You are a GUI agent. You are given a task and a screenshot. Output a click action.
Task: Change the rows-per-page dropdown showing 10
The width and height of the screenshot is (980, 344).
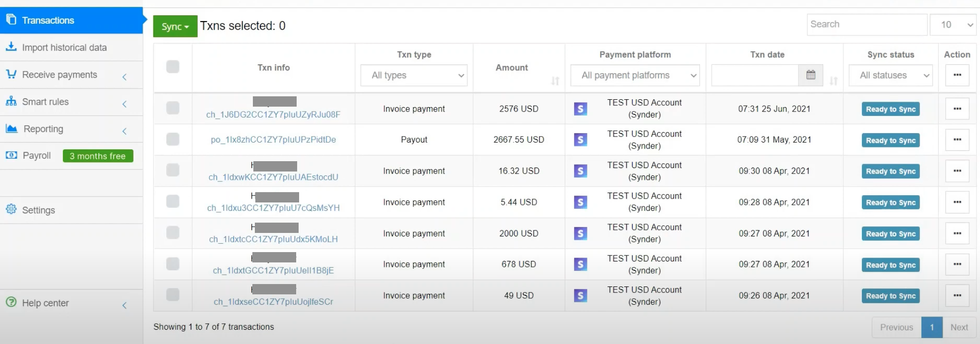(953, 25)
